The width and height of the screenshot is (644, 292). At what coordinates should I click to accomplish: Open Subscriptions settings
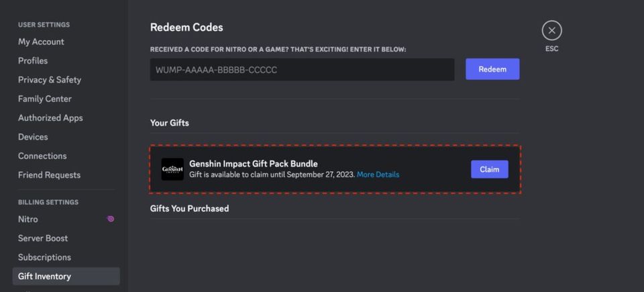[44, 257]
